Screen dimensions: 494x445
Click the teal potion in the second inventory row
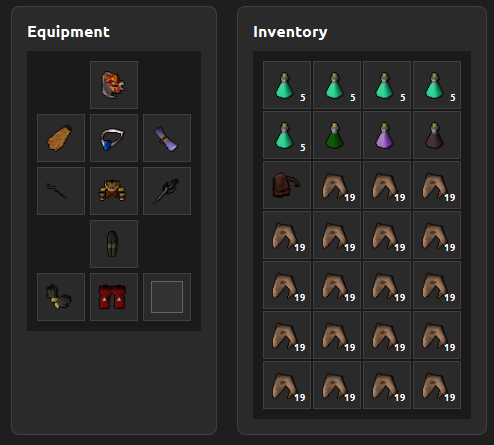click(x=287, y=135)
